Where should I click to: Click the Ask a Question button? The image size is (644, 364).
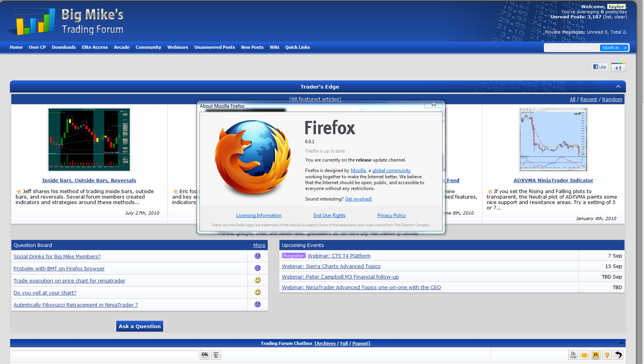tap(140, 326)
